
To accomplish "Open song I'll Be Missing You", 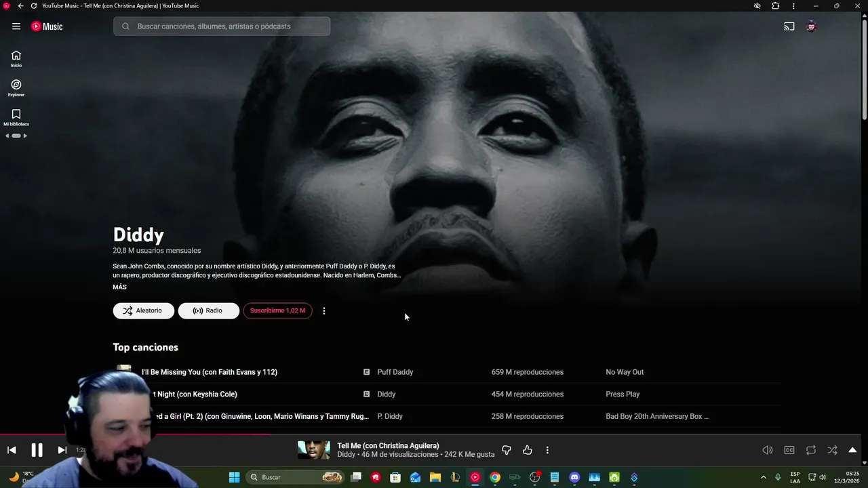I will (x=210, y=372).
